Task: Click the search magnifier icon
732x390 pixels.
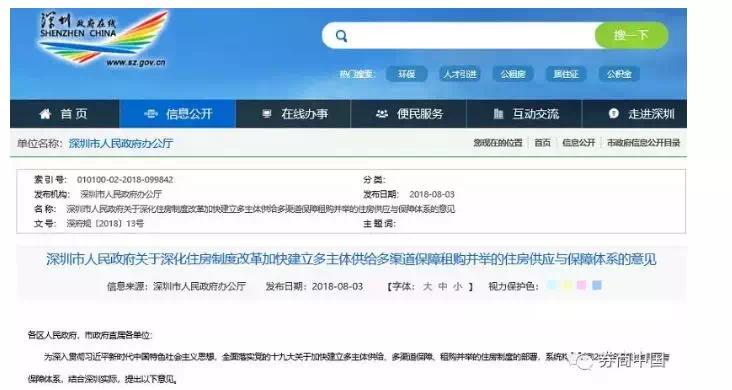Action: pyautogui.click(x=341, y=36)
